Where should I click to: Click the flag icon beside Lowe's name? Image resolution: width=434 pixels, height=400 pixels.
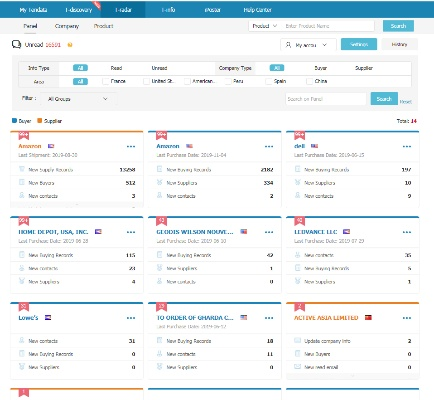tap(48, 317)
